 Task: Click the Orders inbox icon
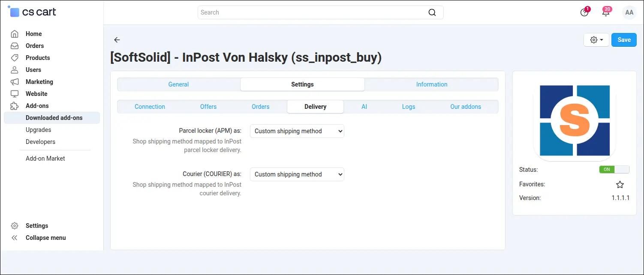tap(15, 46)
